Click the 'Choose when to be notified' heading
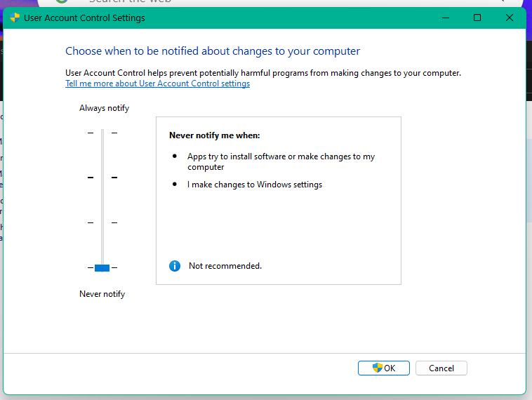The image size is (532, 400). pyautogui.click(x=213, y=51)
